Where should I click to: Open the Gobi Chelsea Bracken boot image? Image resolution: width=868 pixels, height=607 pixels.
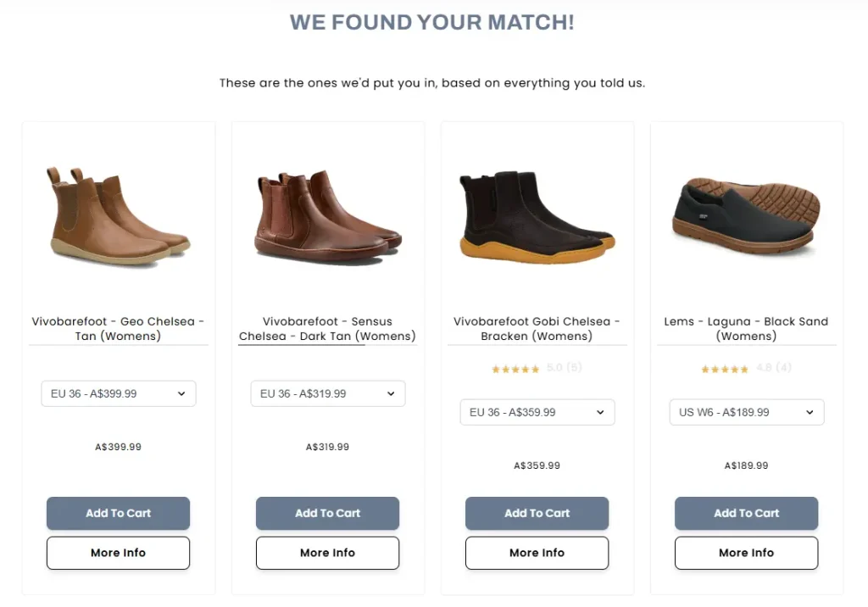click(537, 217)
